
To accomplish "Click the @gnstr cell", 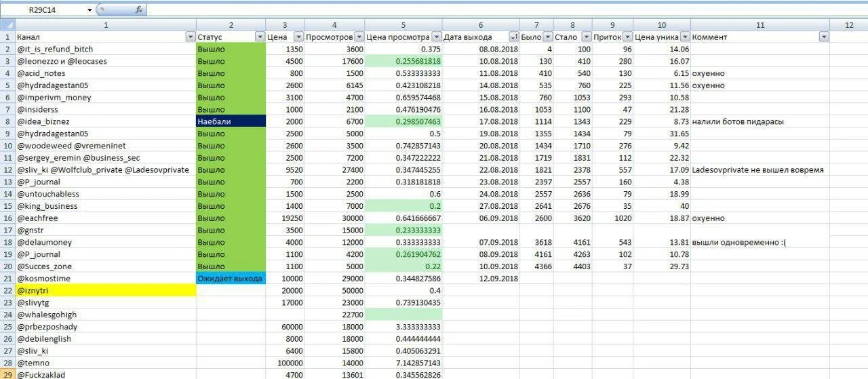I will 105,230.
